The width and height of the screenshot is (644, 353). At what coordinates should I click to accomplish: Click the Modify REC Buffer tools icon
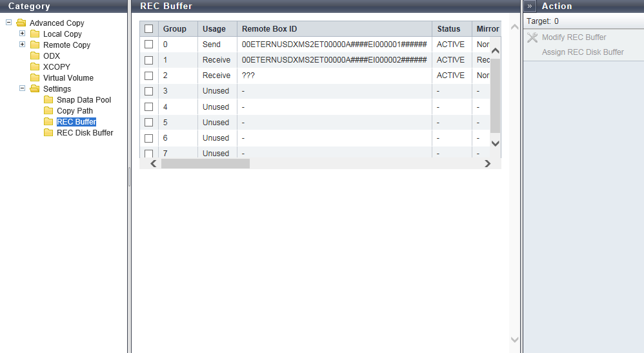[x=532, y=37]
